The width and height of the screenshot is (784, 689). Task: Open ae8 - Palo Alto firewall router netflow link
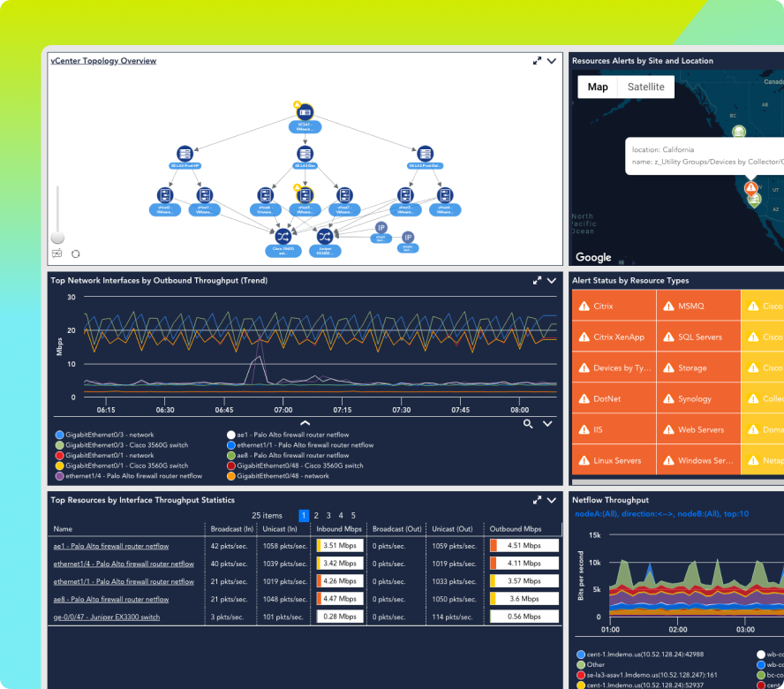tap(111, 600)
